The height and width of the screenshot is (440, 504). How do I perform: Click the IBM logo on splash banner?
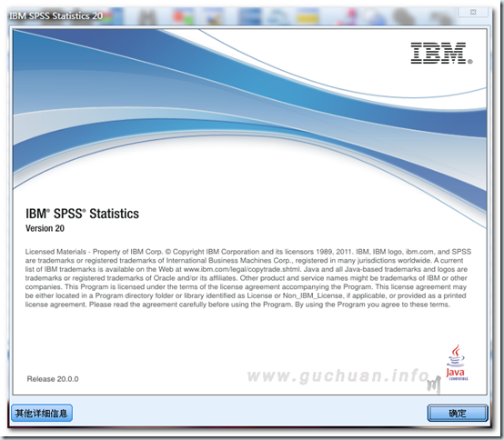(441, 53)
